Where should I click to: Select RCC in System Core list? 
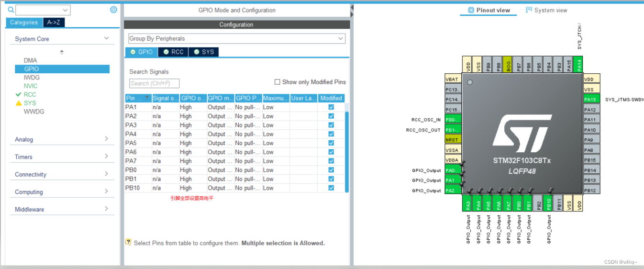(30, 95)
